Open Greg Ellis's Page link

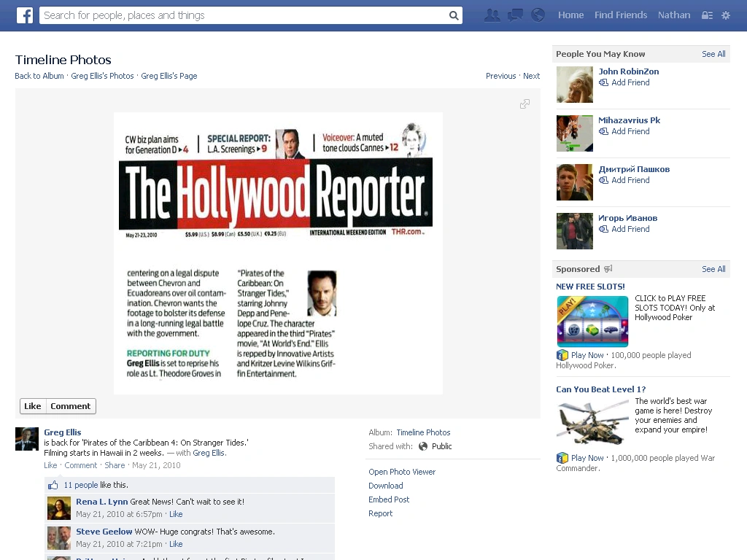(169, 76)
